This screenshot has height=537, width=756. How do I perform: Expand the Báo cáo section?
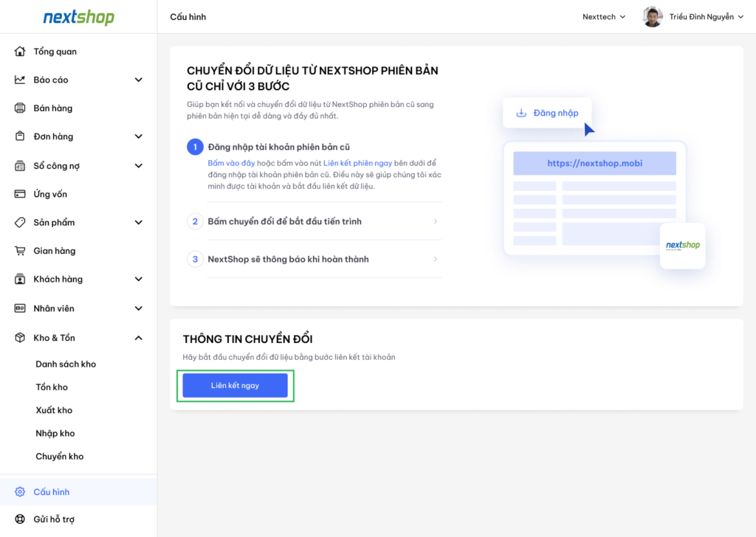pyautogui.click(x=138, y=79)
